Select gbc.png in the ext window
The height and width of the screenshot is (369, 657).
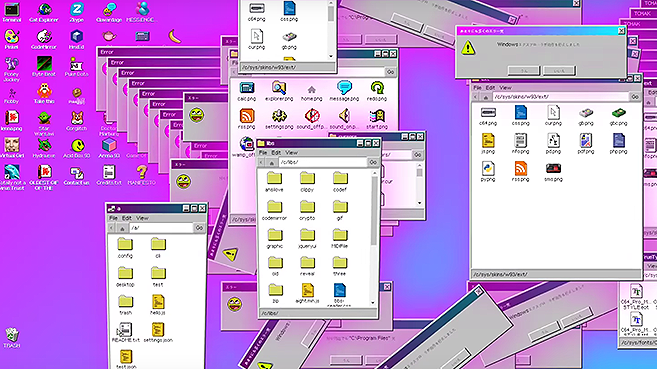pos(618,116)
